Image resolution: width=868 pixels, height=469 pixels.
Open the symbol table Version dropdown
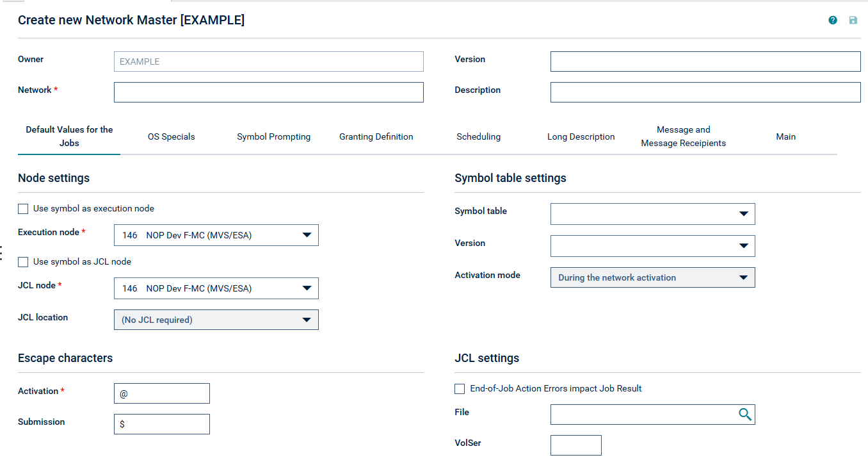tap(653, 246)
